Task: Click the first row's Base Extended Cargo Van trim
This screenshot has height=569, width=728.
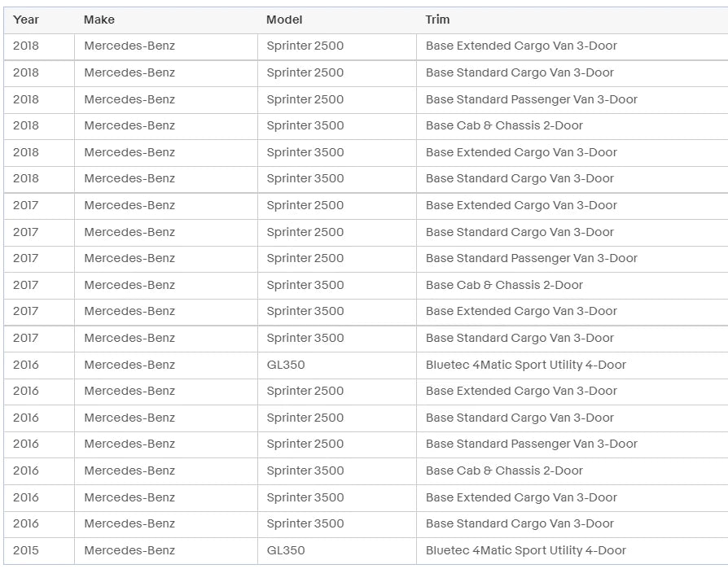Action: [521, 46]
